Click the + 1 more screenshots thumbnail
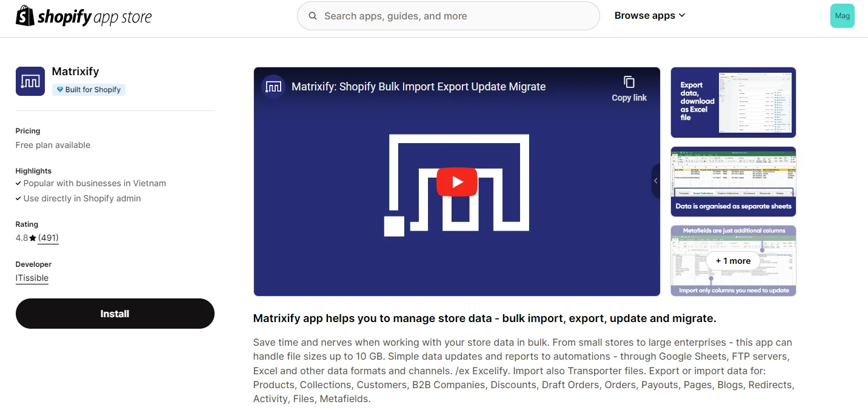Screen dimensions: 868x410 (x=733, y=260)
